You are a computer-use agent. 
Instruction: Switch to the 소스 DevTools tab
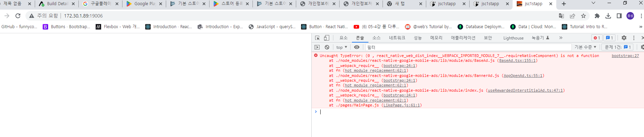pos(376,38)
